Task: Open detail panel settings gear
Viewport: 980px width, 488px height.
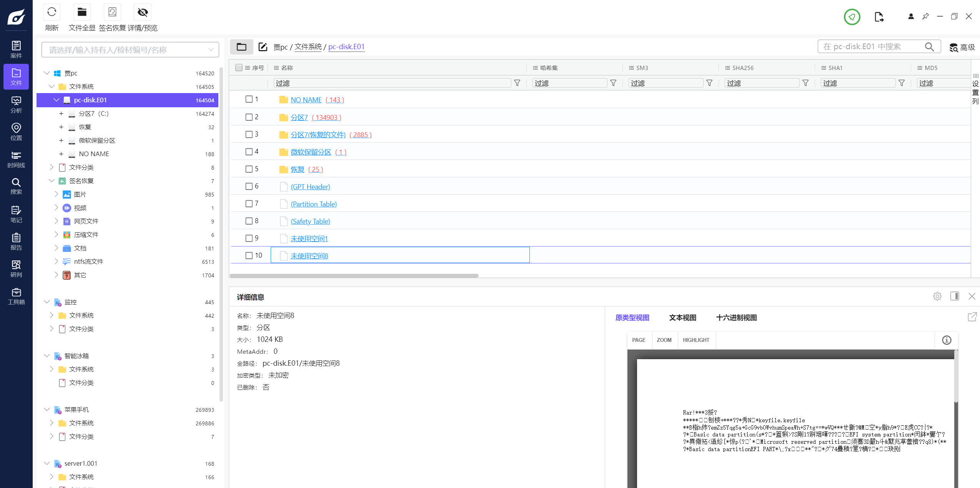Action: coord(937,296)
